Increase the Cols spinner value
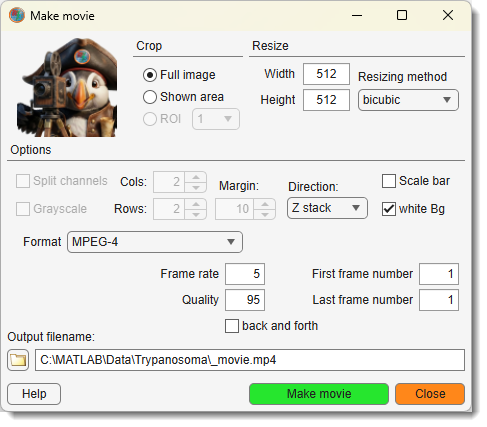487x427 pixels. point(196,177)
